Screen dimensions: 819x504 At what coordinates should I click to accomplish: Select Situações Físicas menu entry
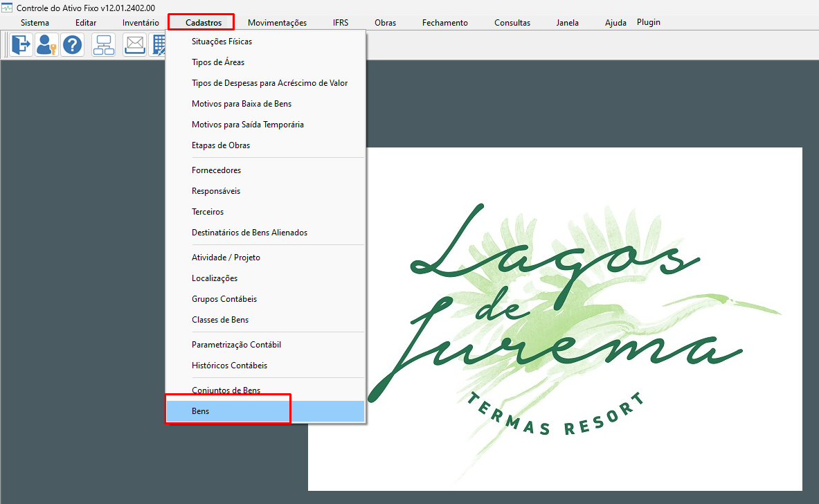tap(265, 42)
